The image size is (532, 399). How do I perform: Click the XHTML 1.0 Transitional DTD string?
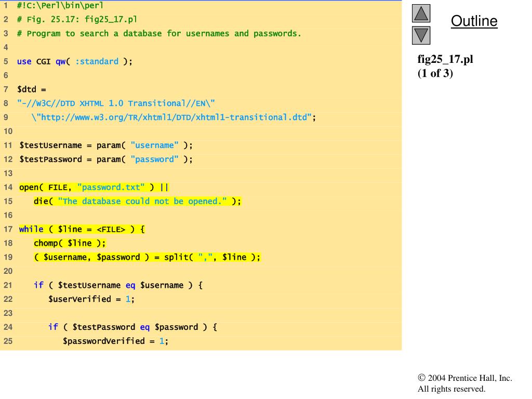tap(116, 103)
